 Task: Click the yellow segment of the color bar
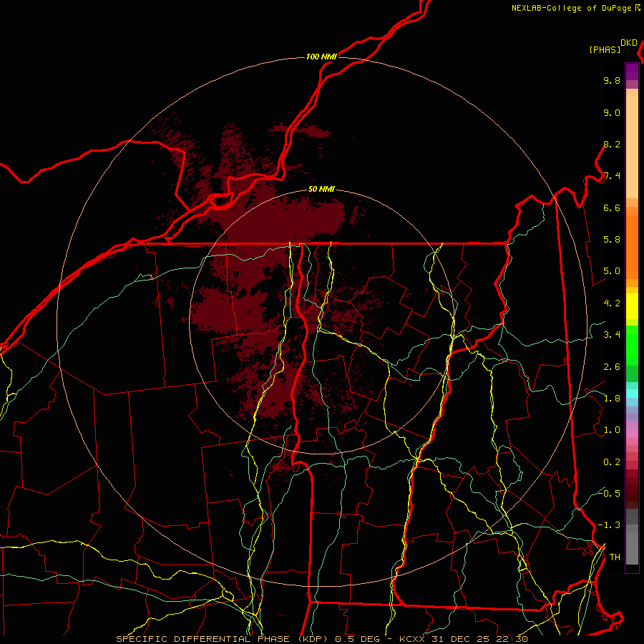pyautogui.click(x=632, y=306)
